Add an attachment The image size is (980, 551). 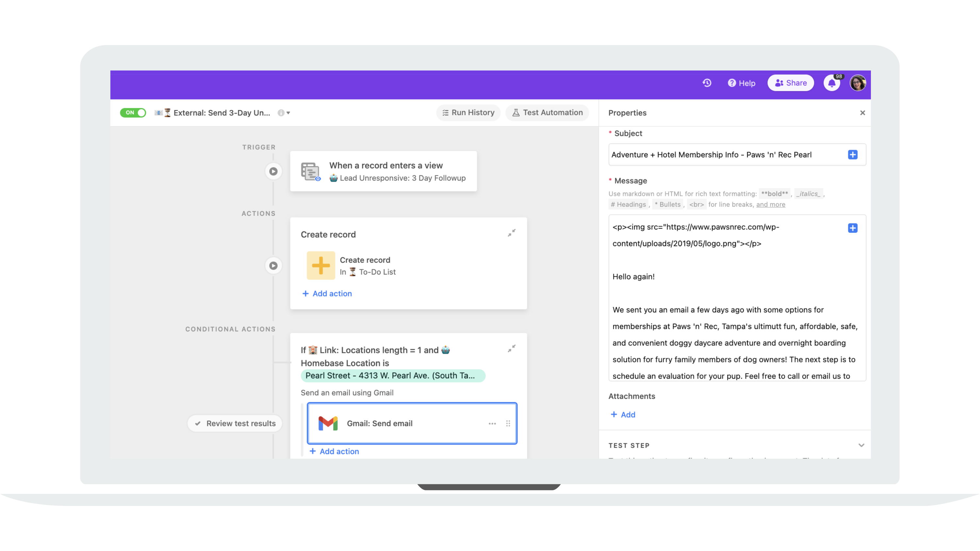[x=623, y=415]
